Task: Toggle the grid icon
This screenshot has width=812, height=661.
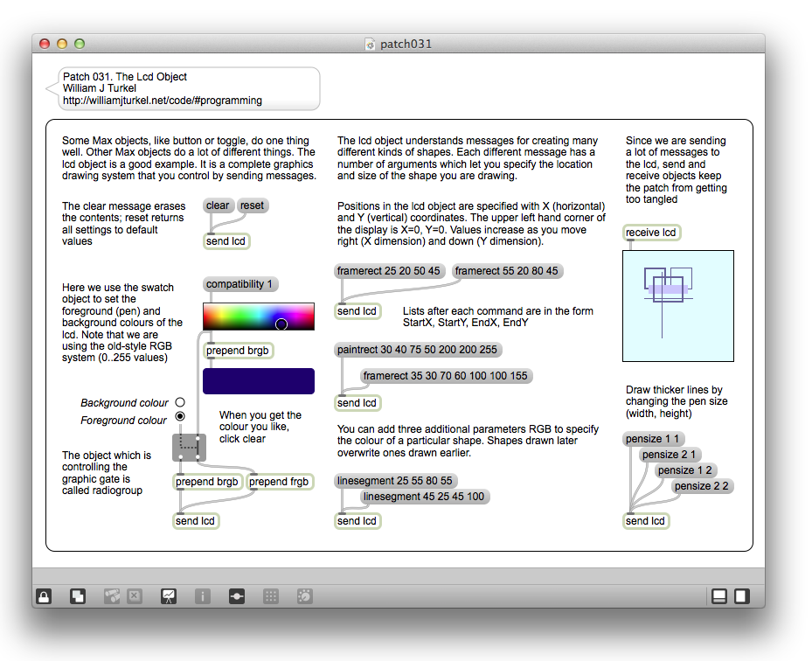Action: 271,596
